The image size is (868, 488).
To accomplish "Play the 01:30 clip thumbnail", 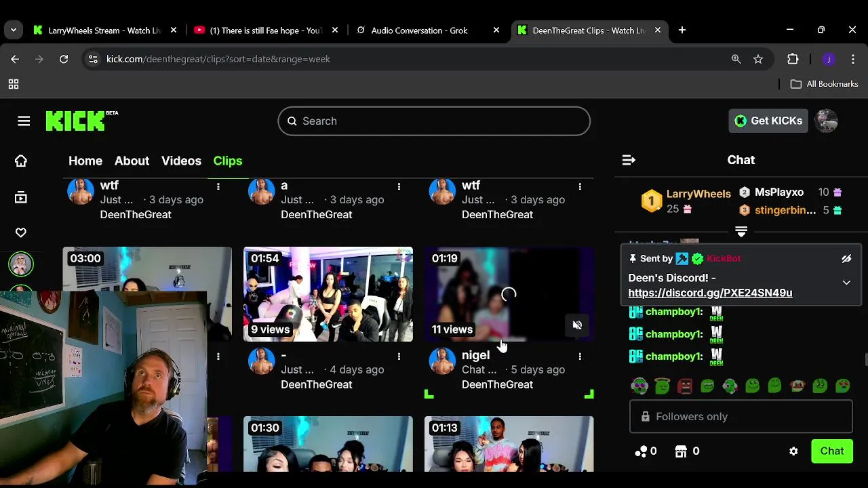I will click(328, 444).
